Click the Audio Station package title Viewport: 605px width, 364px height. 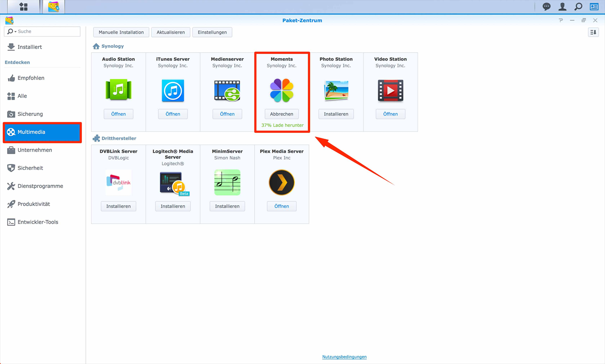coord(118,59)
